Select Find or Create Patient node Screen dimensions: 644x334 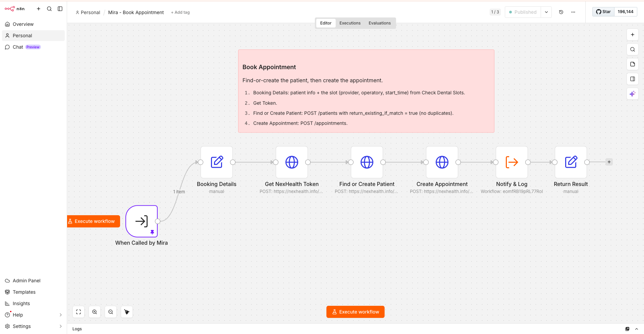(367, 162)
